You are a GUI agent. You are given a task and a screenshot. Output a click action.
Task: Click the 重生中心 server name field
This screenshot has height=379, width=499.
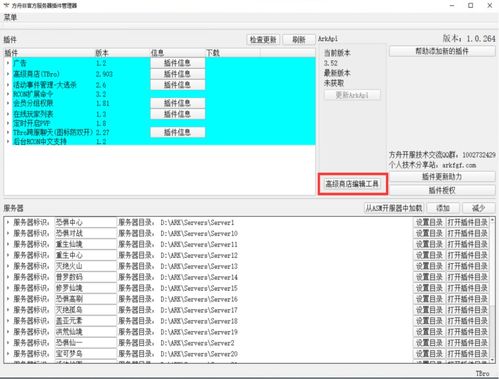[85, 255]
